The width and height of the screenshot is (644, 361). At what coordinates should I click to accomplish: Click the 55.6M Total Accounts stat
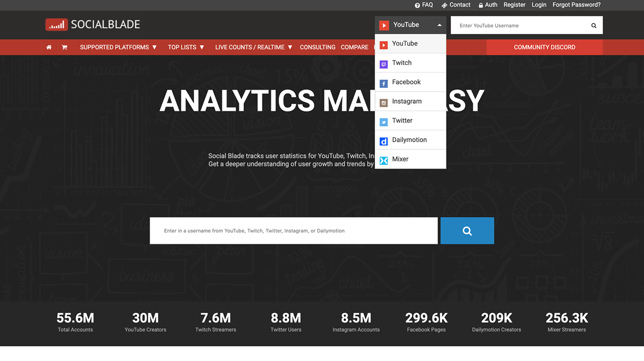click(75, 322)
